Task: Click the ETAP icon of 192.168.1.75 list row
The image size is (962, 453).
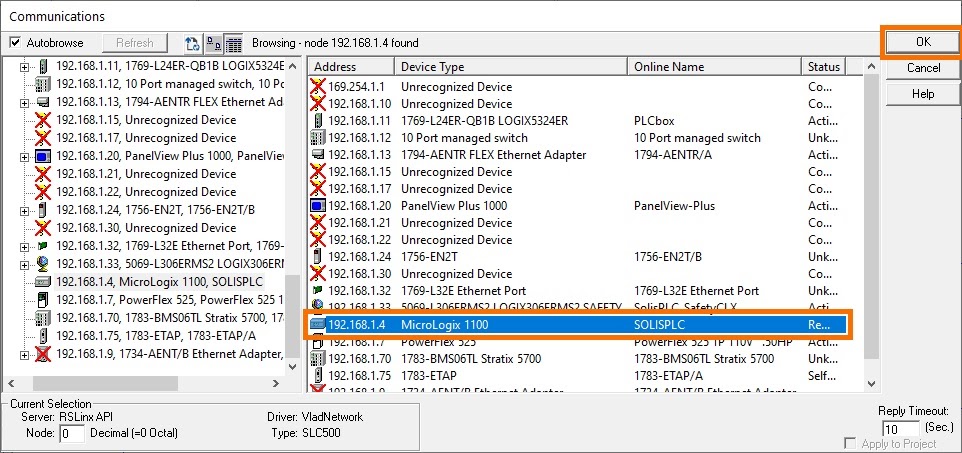Action: point(318,376)
